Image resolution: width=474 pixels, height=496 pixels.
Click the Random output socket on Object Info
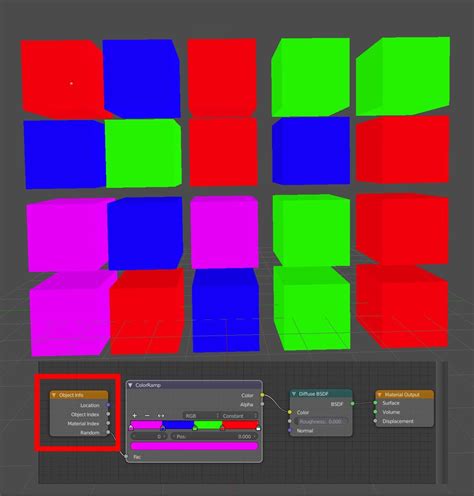(108, 432)
